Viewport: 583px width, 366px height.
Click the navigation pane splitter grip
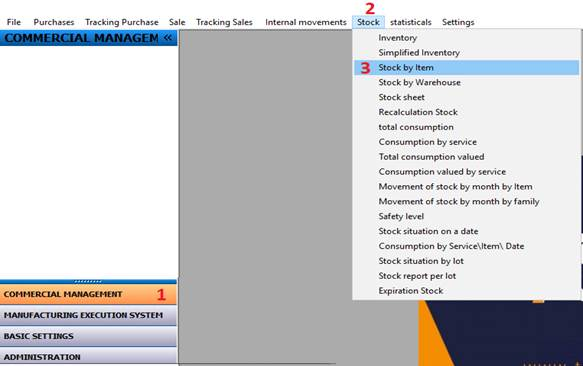88,282
